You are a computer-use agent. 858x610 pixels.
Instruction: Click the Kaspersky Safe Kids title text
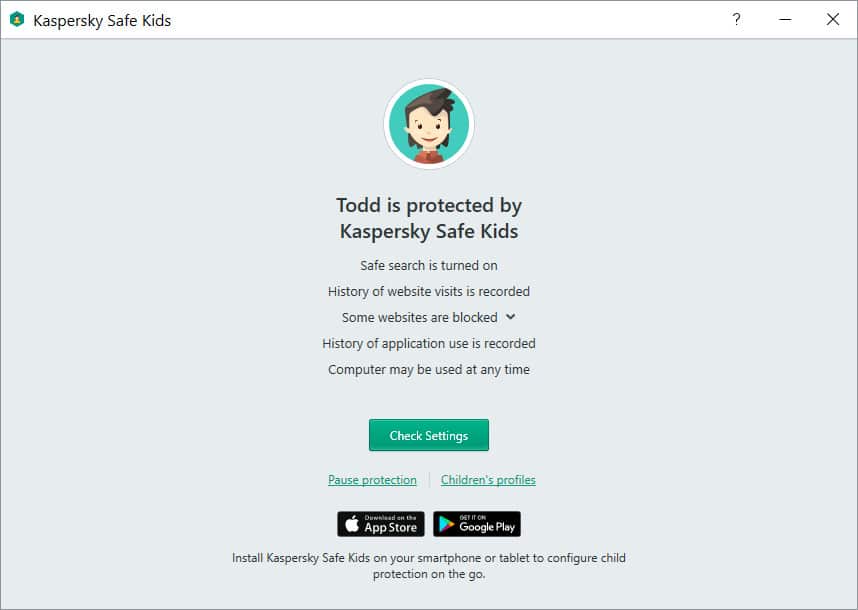(102, 21)
